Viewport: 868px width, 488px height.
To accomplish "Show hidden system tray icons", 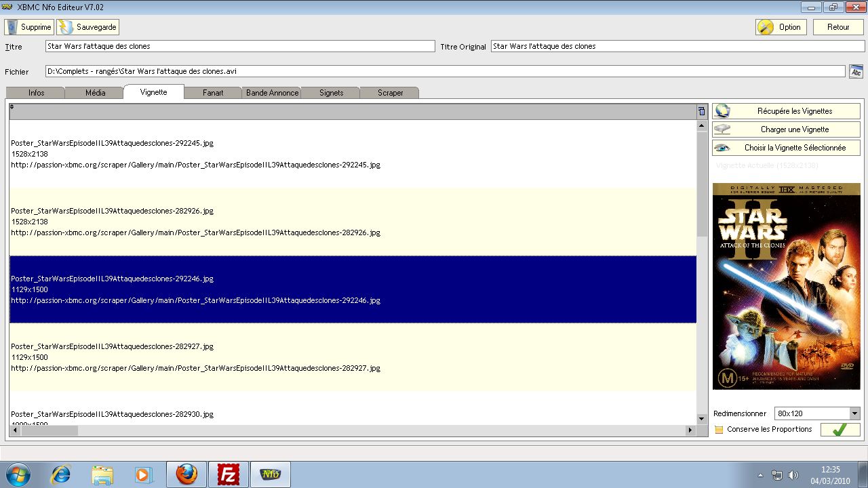I will coord(760,475).
